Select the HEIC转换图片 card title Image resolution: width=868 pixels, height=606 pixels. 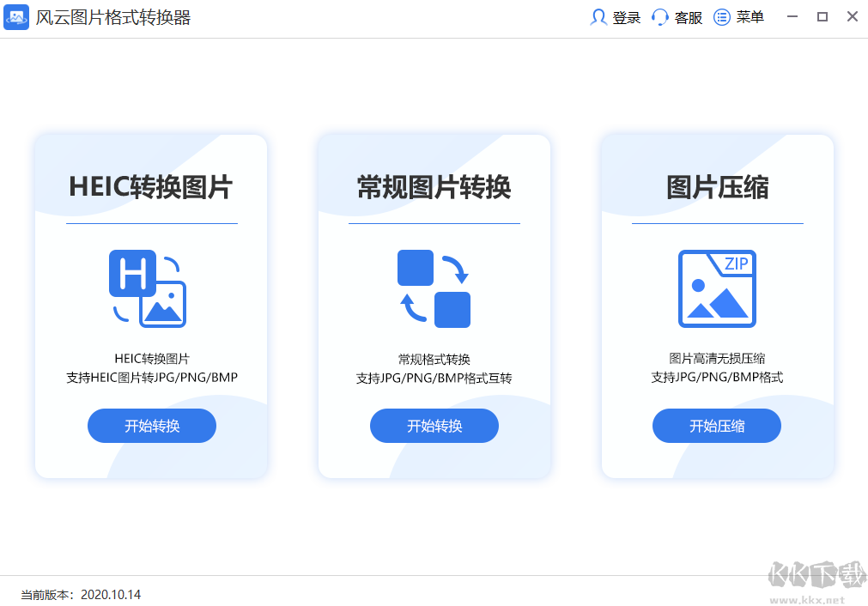point(151,185)
